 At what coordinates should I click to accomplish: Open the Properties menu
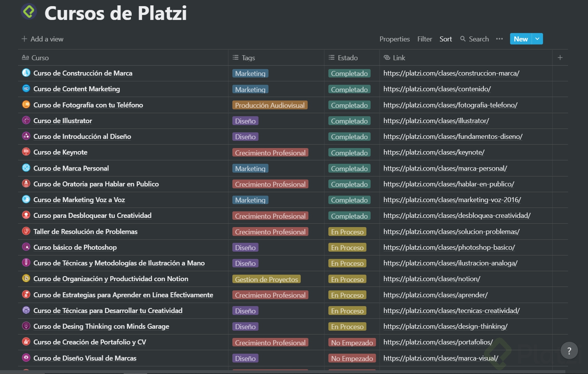(x=394, y=39)
